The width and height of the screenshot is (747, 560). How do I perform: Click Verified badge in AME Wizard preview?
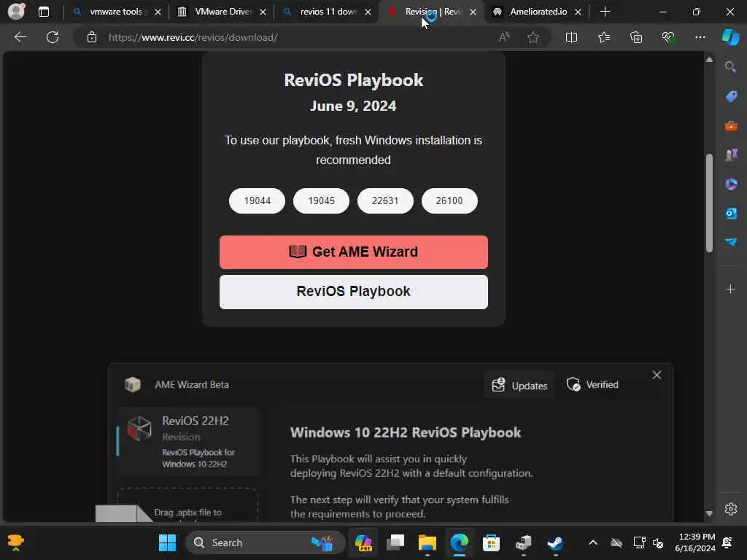(x=592, y=384)
